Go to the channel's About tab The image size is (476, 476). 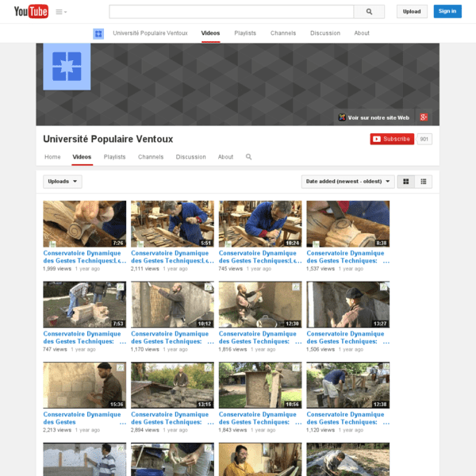[225, 157]
